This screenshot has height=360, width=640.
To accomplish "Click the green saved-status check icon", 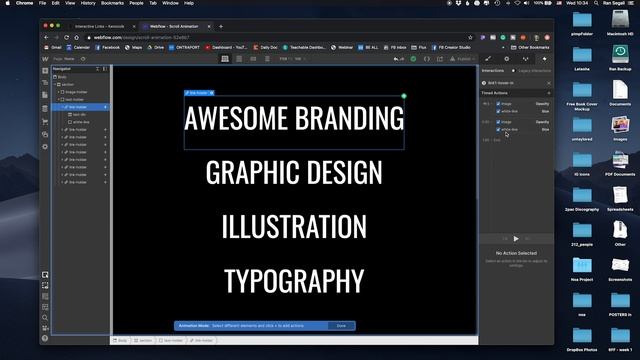I will 413,59.
